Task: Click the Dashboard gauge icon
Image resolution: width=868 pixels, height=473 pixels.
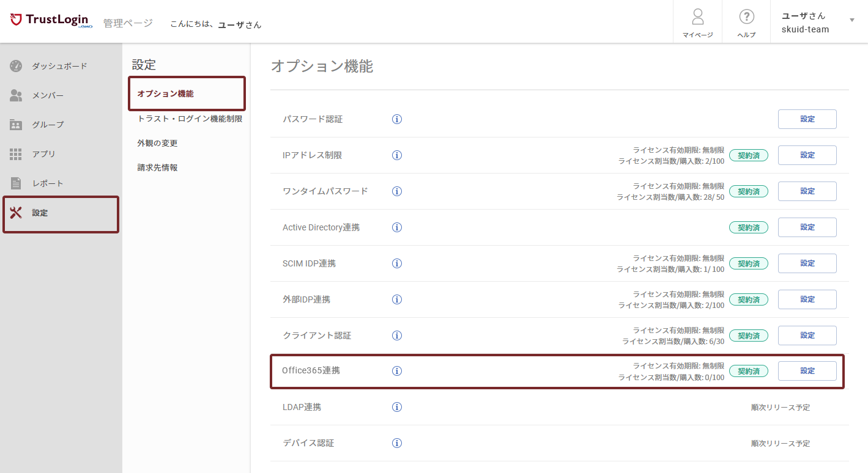Action: (x=16, y=66)
